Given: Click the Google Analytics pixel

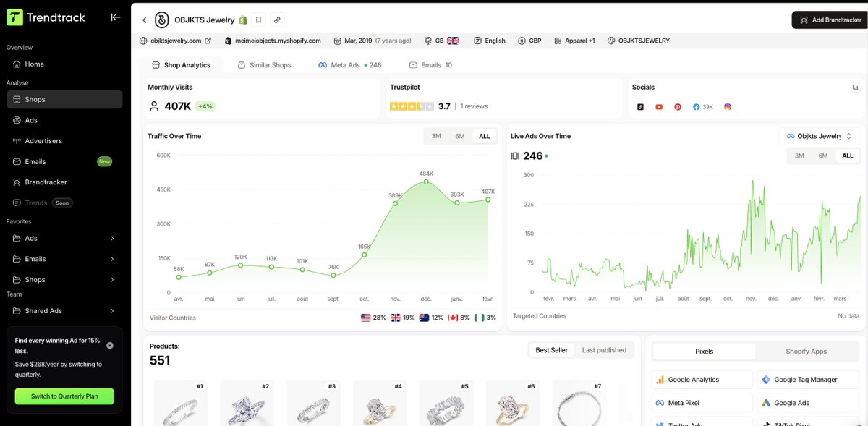Looking at the screenshot, I should (702, 380).
